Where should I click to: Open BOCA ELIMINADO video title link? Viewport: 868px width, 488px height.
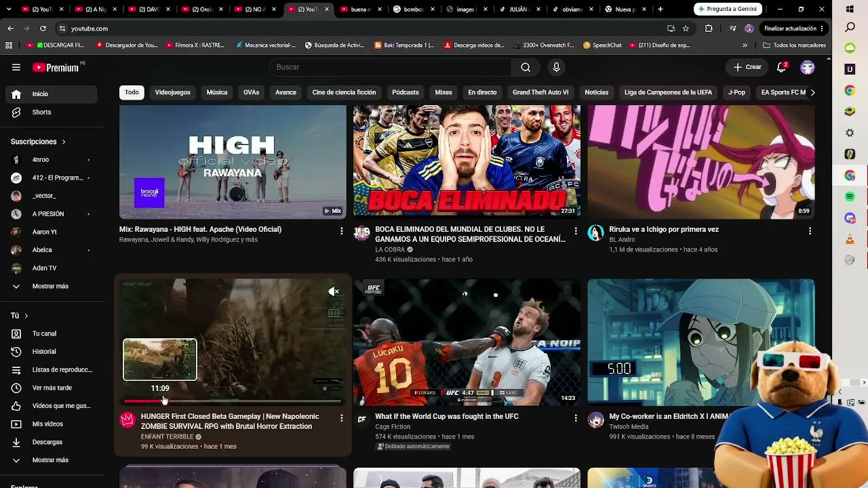click(470, 234)
